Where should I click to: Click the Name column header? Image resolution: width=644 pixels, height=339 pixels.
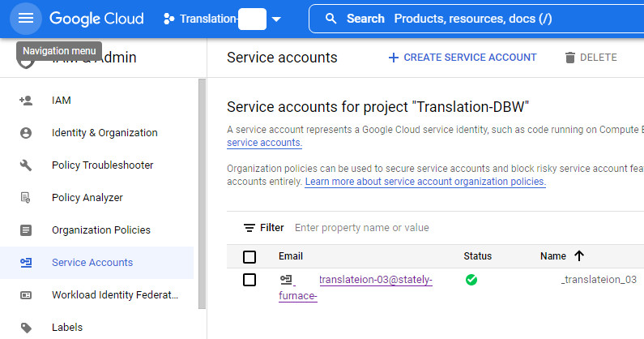pos(553,256)
